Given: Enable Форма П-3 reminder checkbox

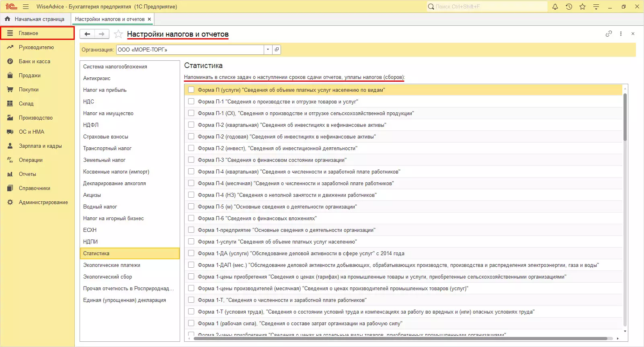Looking at the screenshot, I should (x=191, y=160).
